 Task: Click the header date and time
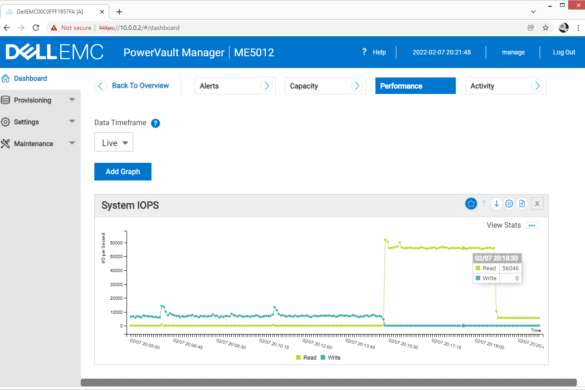(x=442, y=52)
